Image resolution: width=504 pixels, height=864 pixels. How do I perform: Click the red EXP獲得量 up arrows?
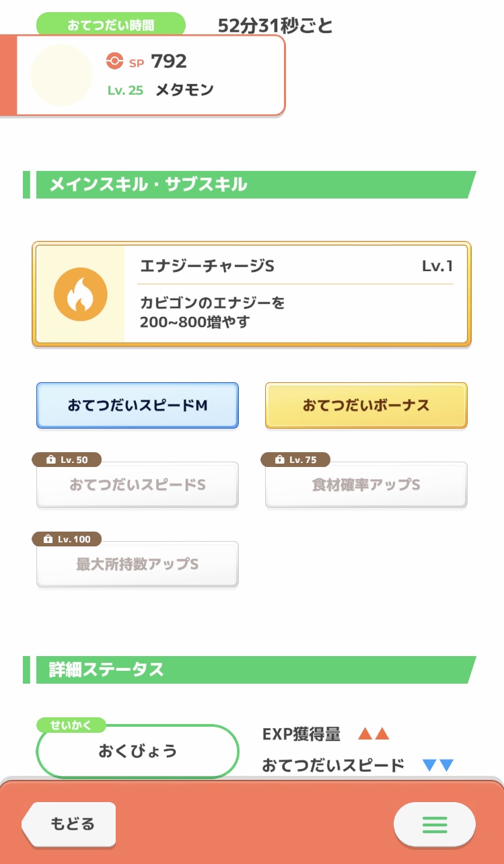(x=373, y=734)
